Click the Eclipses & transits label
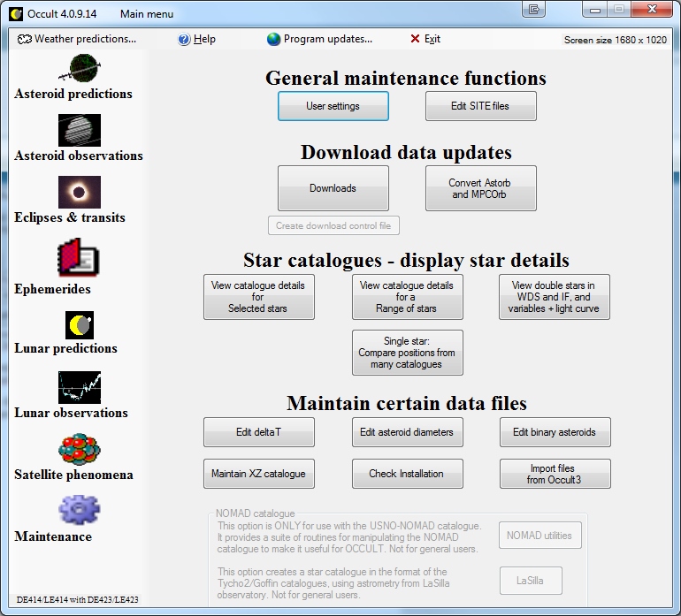Viewport: 681px width, 616px height. [x=70, y=217]
